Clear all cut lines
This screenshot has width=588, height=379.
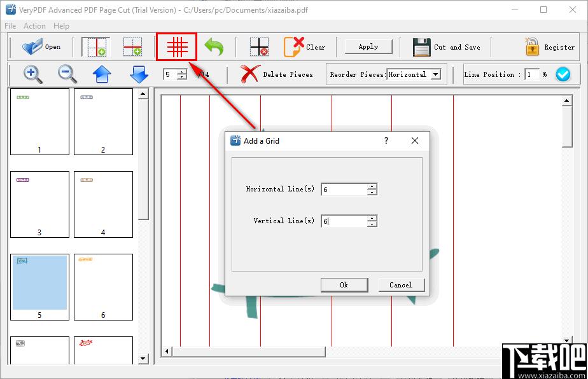[304, 47]
